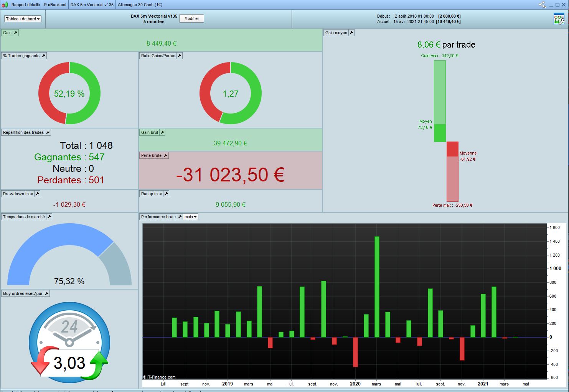Click the Neutre : 0 line
Screen dimensions: 569x392
73,169
